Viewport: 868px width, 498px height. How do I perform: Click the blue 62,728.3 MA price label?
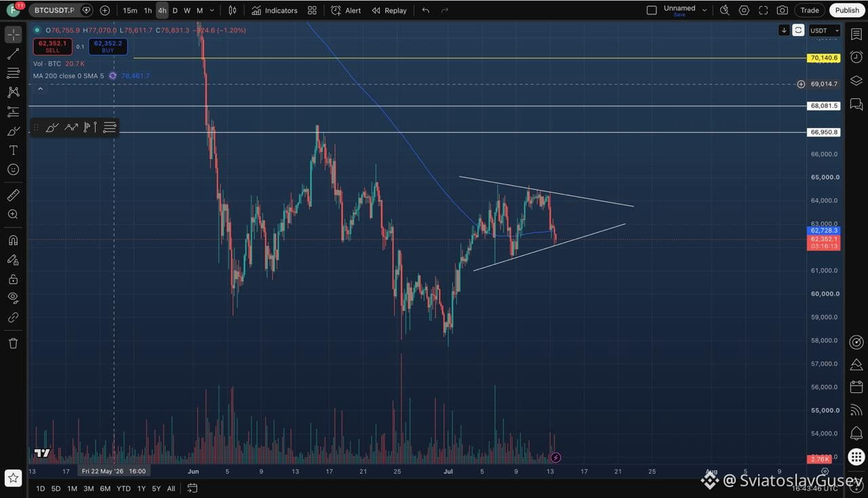pyautogui.click(x=824, y=230)
